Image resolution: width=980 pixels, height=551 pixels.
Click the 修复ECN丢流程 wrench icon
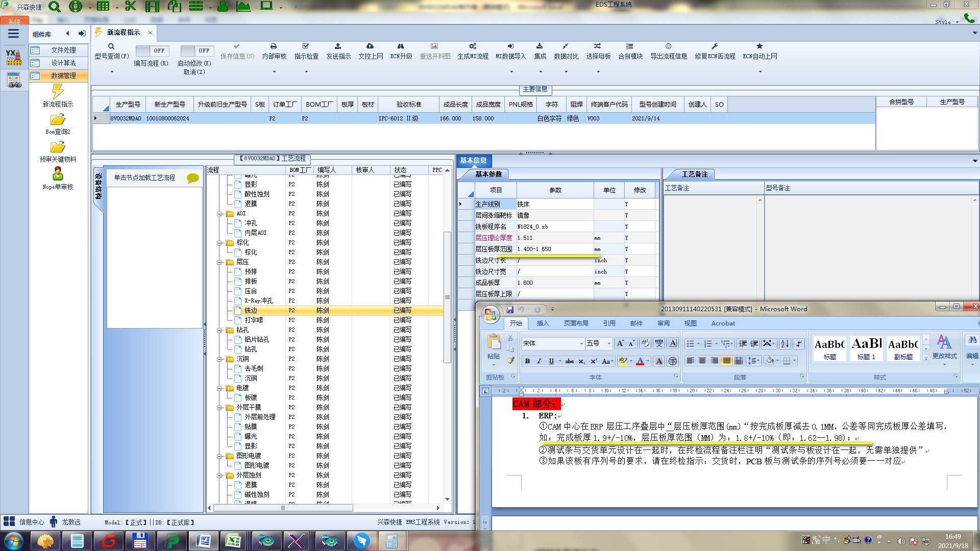pos(715,46)
